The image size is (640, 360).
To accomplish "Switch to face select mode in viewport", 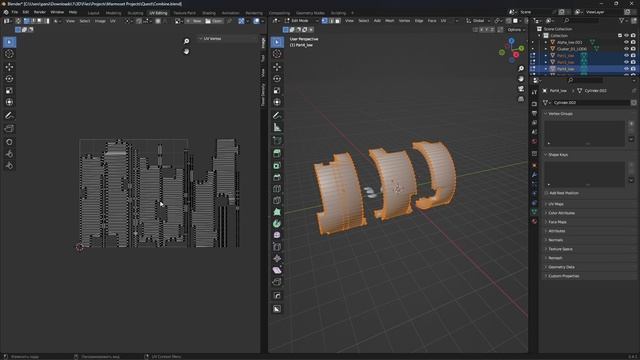I will click(338, 20).
